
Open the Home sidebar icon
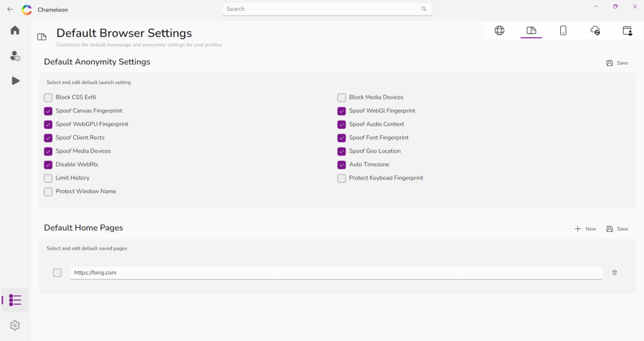[15, 30]
